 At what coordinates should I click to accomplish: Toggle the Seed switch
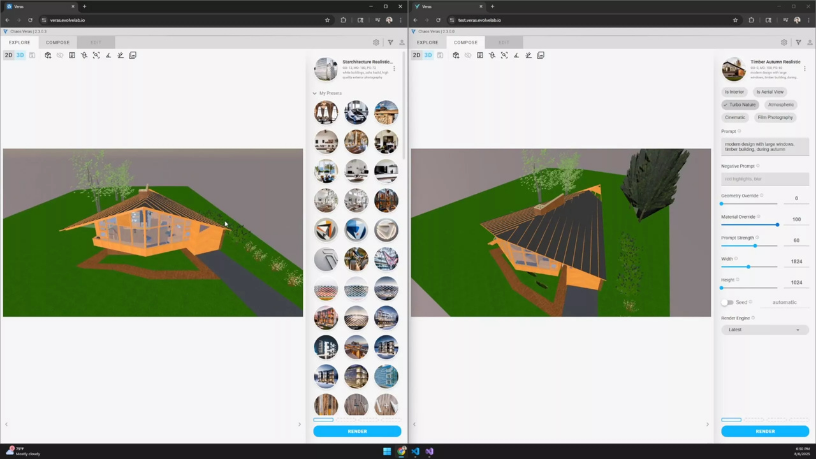tap(727, 302)
